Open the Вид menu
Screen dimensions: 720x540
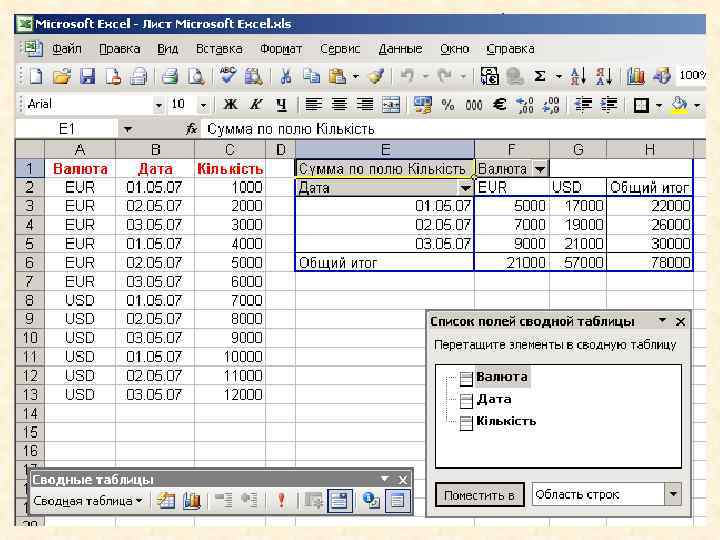pos(168,49)
